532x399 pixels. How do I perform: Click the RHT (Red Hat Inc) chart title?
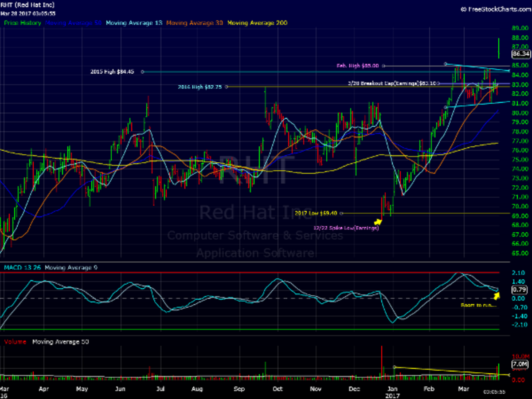point(27,4)
